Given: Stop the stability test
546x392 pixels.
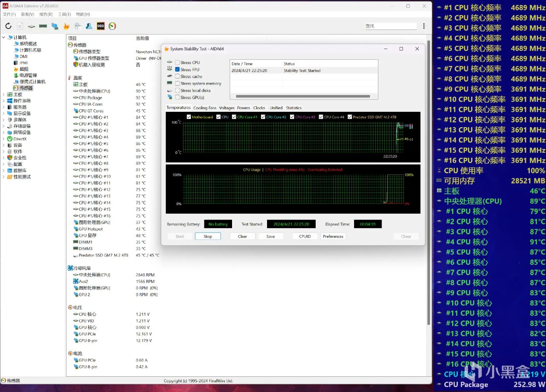Looking at the screenshot, I should (208, 236).
